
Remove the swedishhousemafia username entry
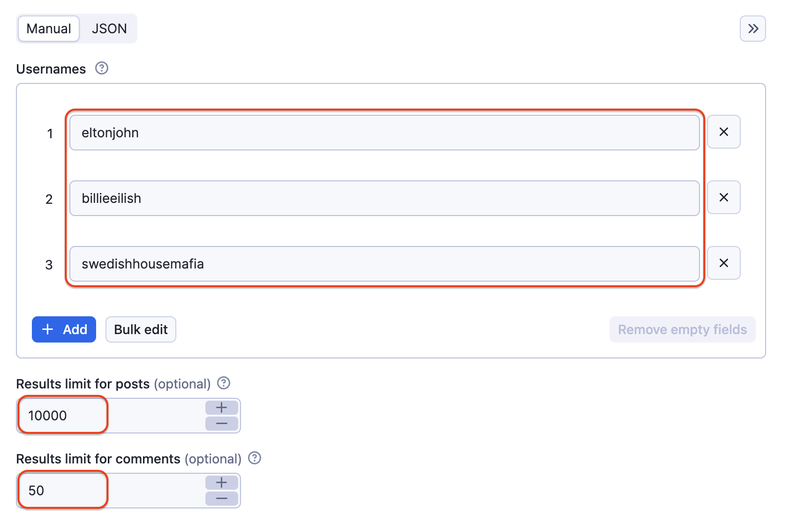pyautogui.click(x=723, y=263)
